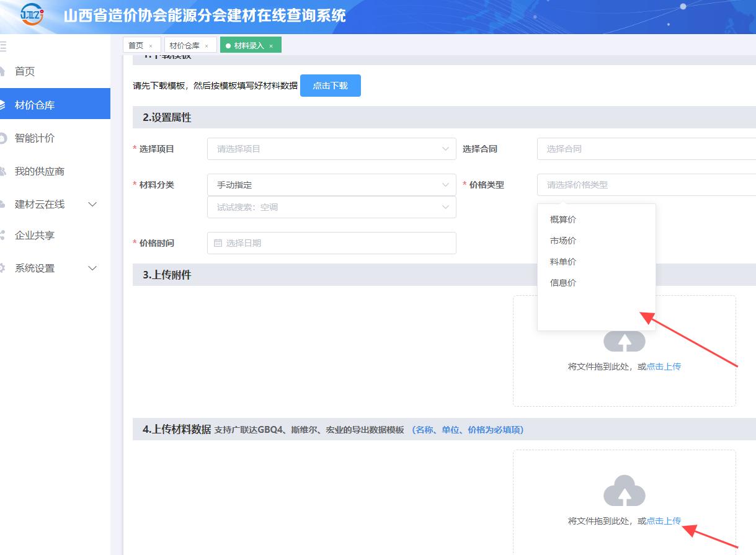756x555 pixels.
Task: Expand the 试试搜索：空调 search dropdown
Action: 331,207
